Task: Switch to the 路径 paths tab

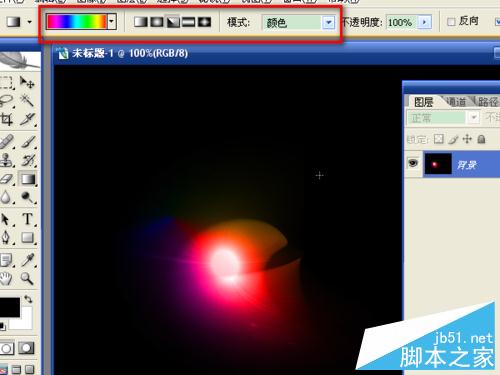Action: 487,102
